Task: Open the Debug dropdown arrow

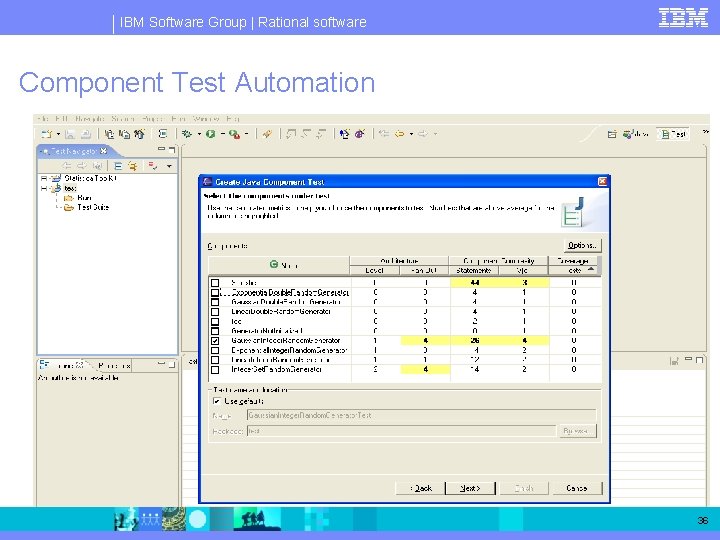Action: click(x=199, y=134)
